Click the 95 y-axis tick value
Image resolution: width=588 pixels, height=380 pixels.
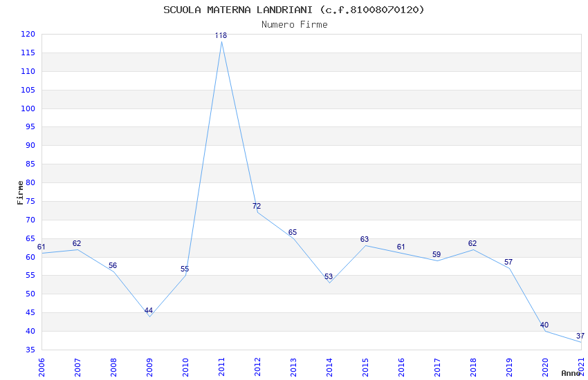click(30, 127)
